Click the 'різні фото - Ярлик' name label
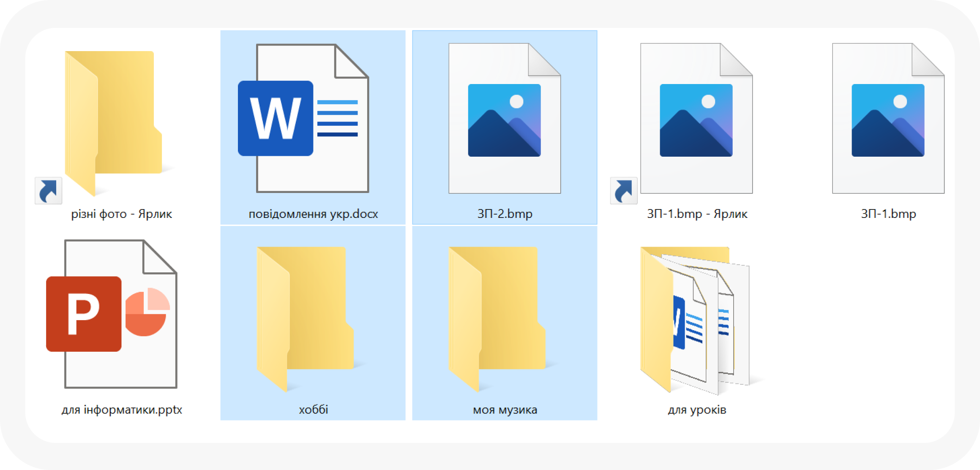980x470 pixels. click(x=122, y=214)
